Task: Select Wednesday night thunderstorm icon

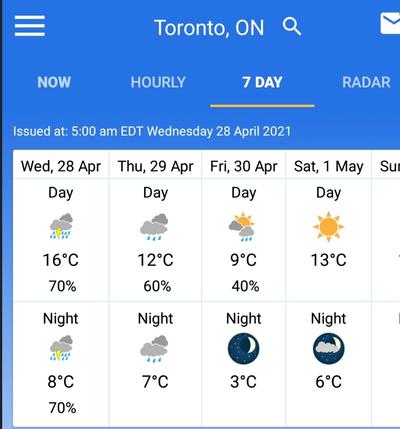Action: click(x=61, y=348)
